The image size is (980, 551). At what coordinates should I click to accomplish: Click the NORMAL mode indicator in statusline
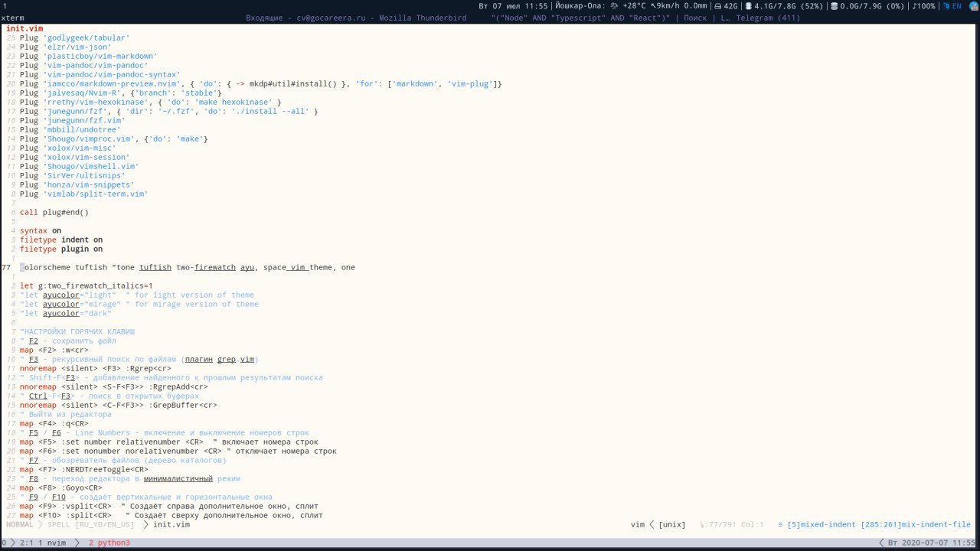tap(20, 524)
